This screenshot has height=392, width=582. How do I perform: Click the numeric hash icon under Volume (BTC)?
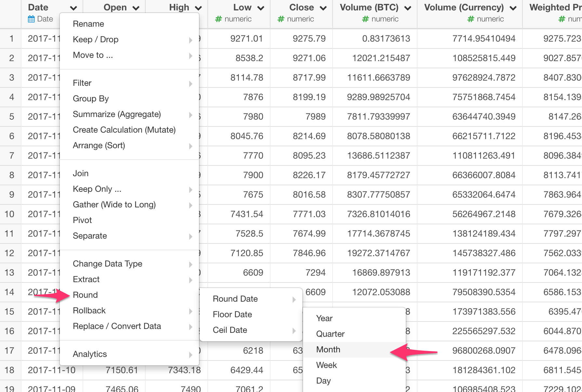click(x=365, y=19)
